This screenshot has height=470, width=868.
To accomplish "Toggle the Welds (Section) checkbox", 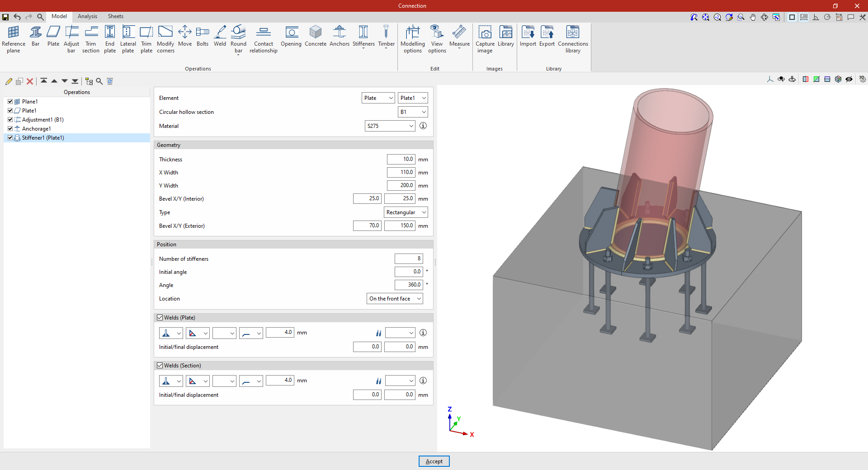I will [x=160, y=366].
